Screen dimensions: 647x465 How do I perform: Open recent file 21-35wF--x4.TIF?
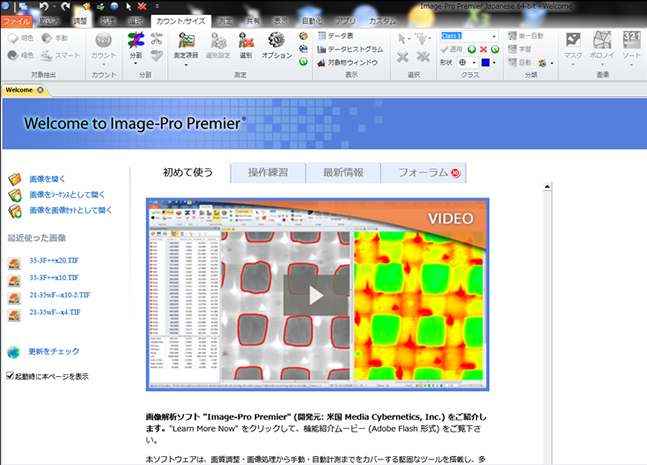(55, 312)
